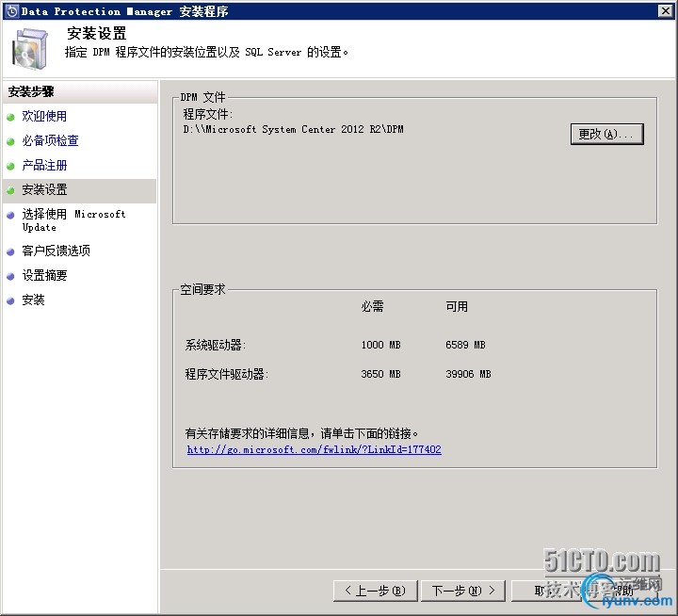Click the 空间要求 group label
This screenshot has height=616, width=678.
click(202, 289)
